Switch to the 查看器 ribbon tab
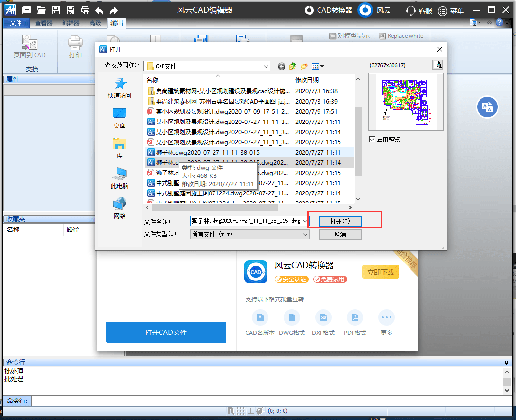This screenshot has width=516, height=420. coord(44,22)
